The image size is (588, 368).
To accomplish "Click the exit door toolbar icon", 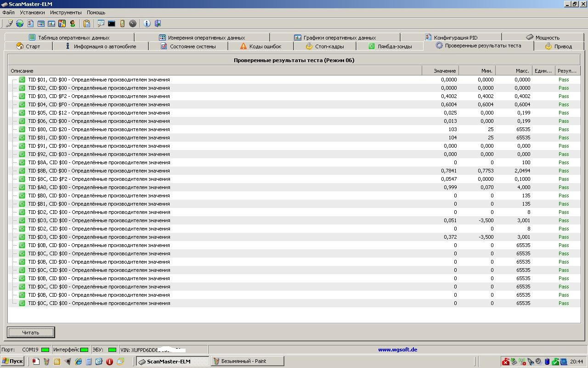I will (x=158, y=23).
